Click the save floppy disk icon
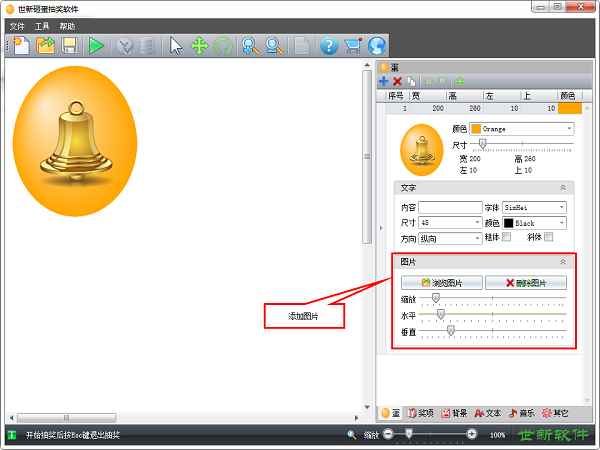 [70, 46]
